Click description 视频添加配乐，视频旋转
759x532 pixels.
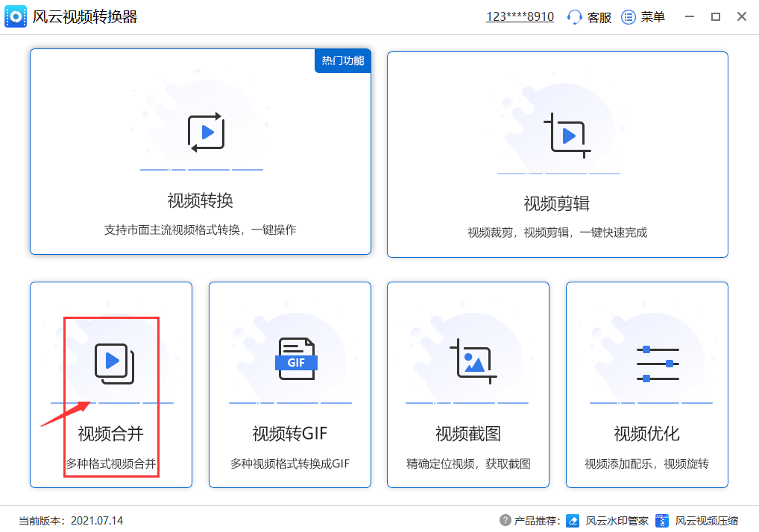pyautogui.click(x=646, y=463)
